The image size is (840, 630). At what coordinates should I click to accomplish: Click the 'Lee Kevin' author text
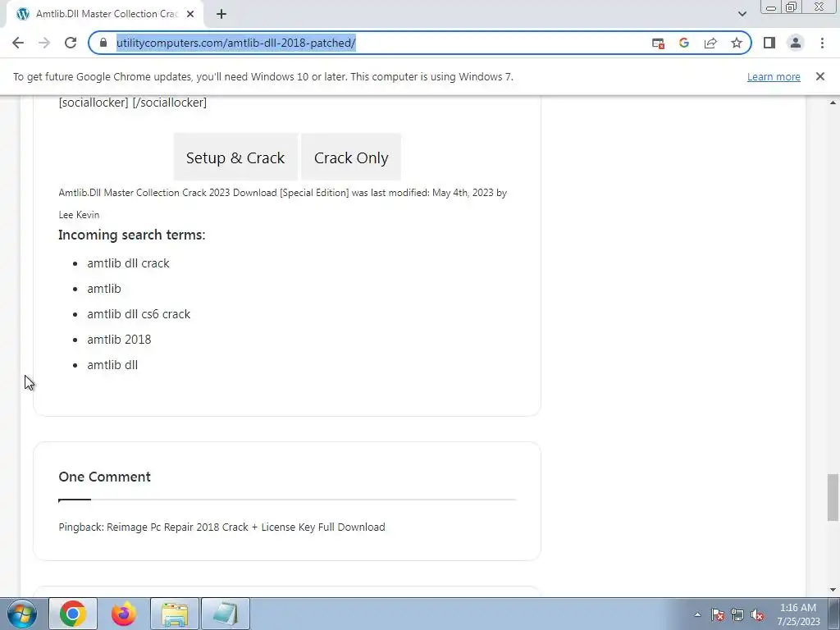point(79,215)
